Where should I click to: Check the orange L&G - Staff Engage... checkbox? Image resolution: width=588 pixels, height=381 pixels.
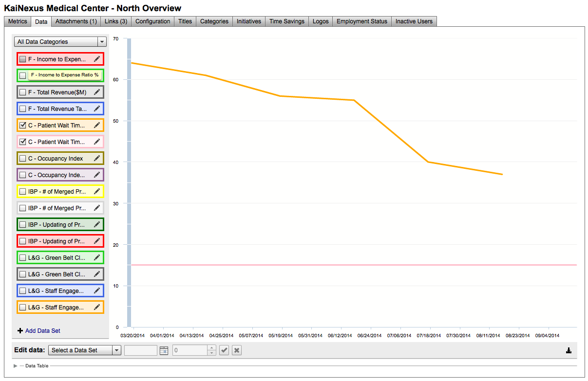[23, 308]
